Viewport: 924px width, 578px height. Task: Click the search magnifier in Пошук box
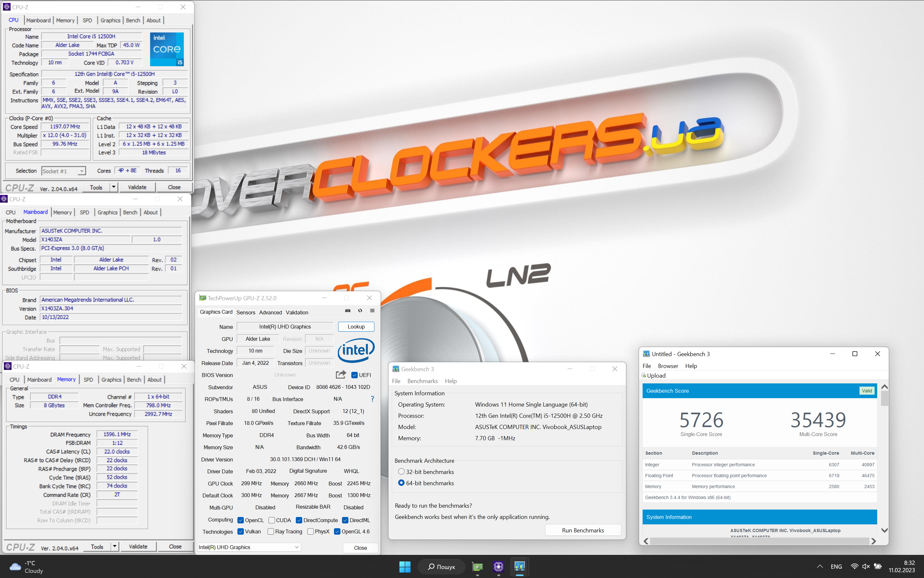point(431,566)
